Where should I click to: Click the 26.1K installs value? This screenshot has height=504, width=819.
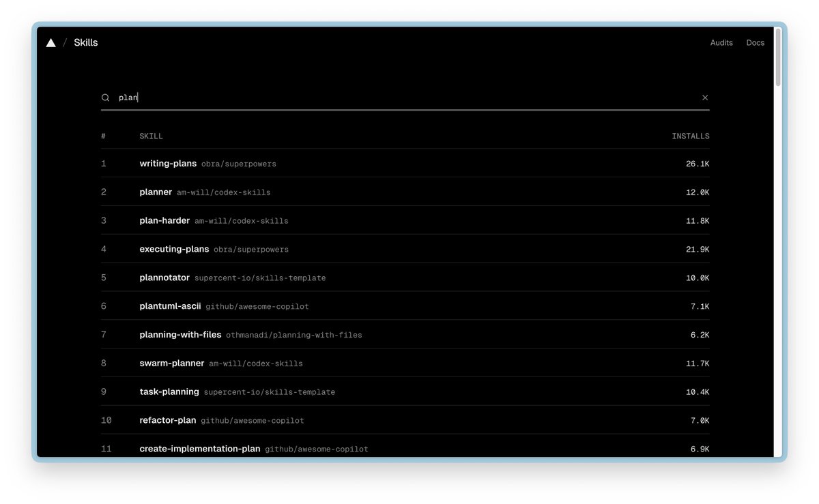[698, 164]
